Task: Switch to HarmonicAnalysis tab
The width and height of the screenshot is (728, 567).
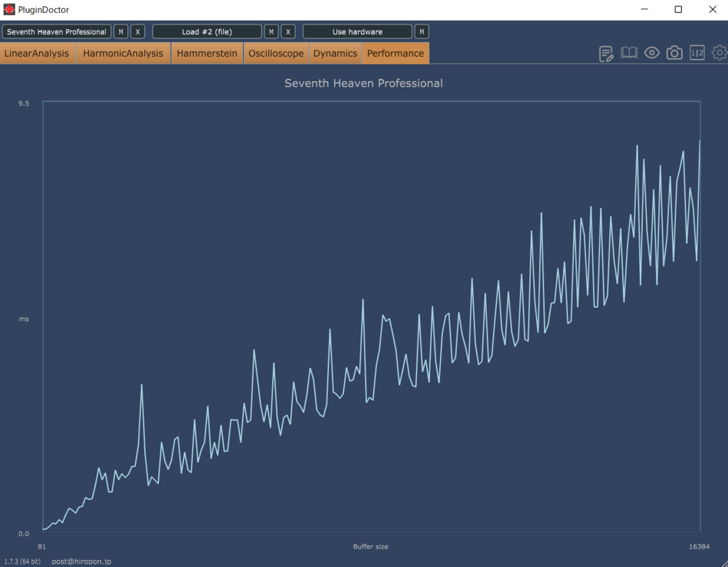Action: [123, 53]
